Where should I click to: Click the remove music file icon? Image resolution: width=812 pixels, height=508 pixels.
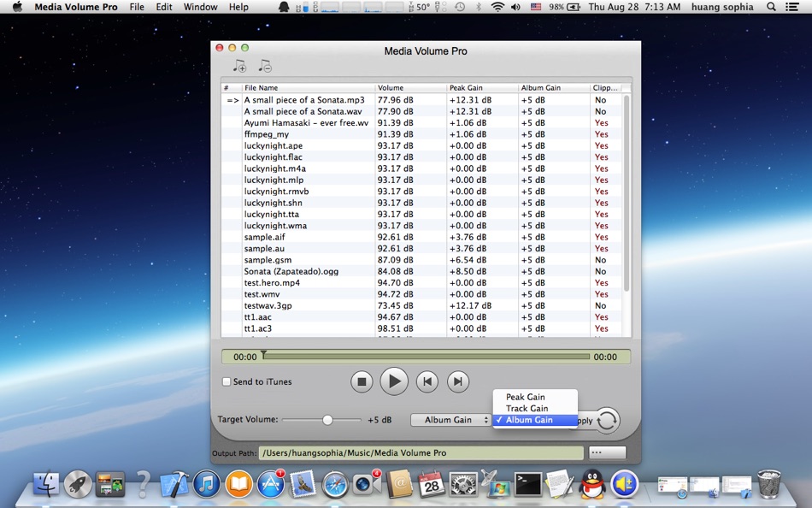coord(265,66)
